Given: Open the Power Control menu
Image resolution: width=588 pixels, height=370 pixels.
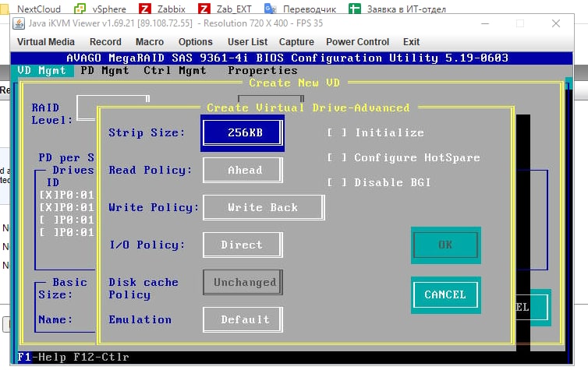Looking at the screenshot, I should point(357,42).
